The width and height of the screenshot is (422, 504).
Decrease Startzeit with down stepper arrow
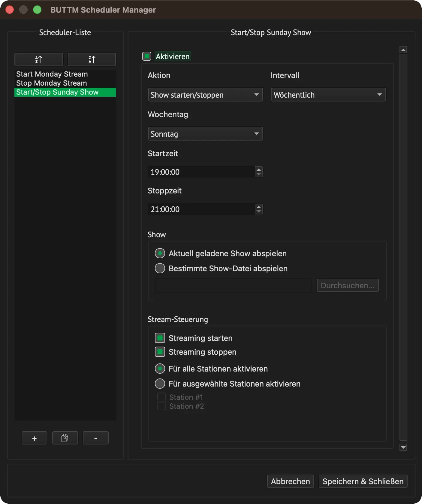[259, 175]
